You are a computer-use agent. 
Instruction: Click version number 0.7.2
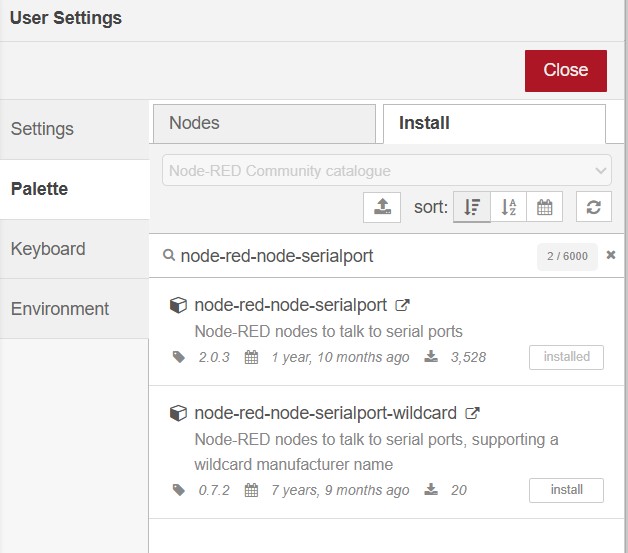[x=214, y=490]
